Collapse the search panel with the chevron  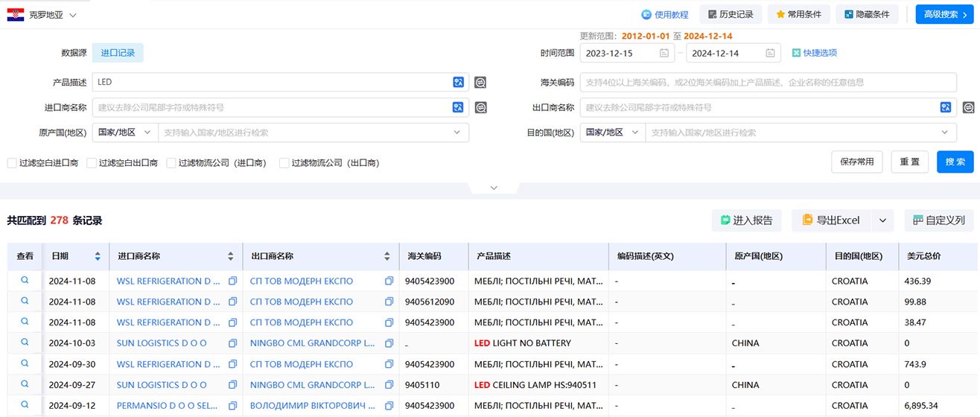493,188
